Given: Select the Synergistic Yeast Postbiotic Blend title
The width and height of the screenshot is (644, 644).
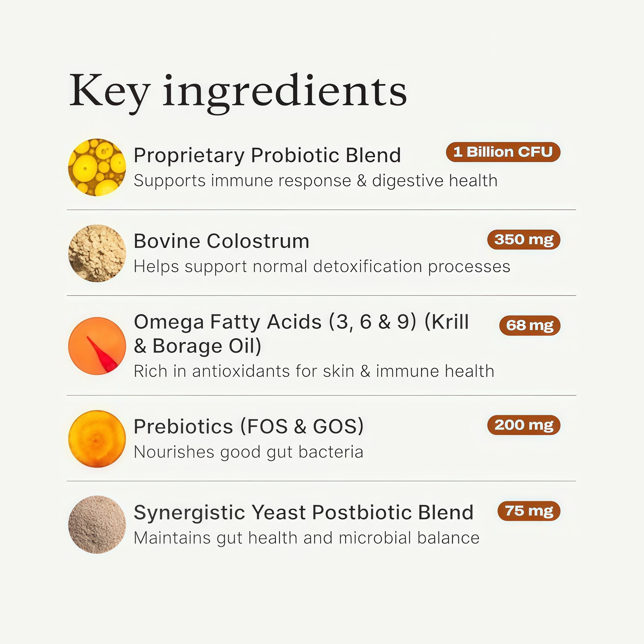Looking at the screenshot, I should 303,512.
